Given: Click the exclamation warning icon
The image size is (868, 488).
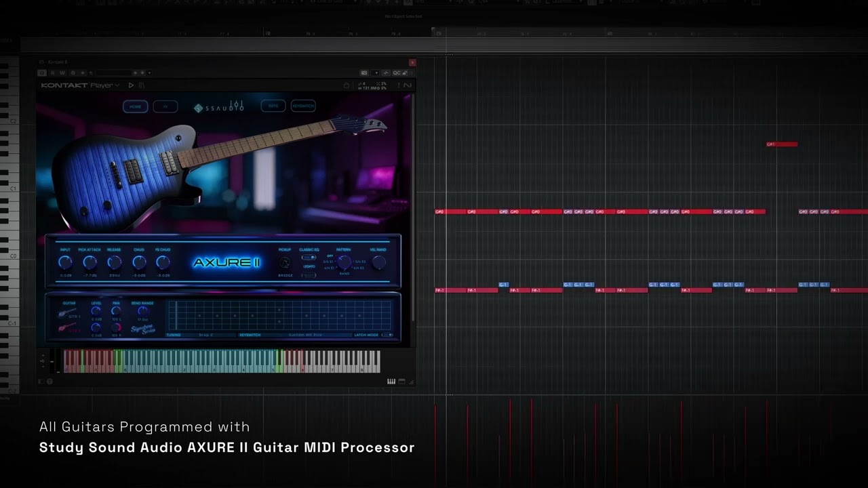Looking at the screenshot, I should pyautogui.click(x=398, y=85).
